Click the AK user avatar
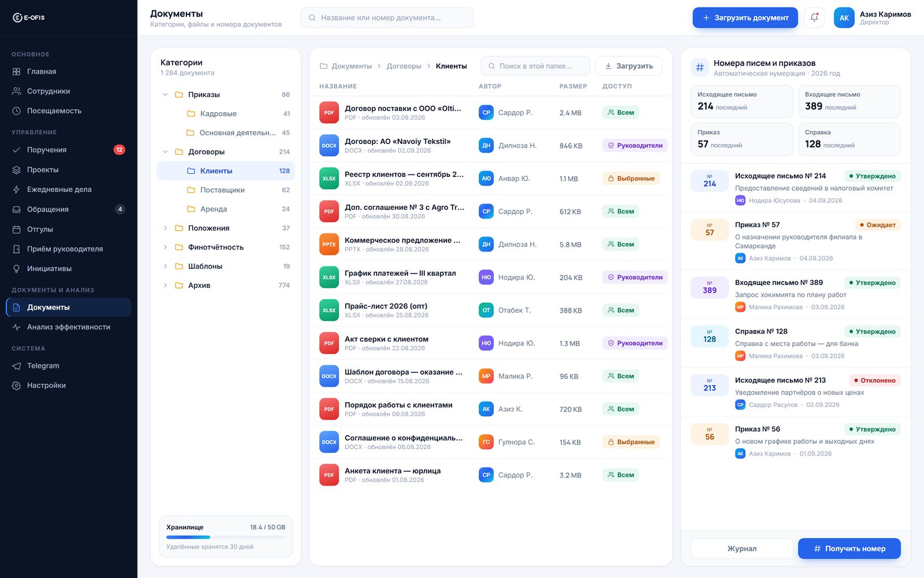Viewport: 924px width, 578px height. 844,17
